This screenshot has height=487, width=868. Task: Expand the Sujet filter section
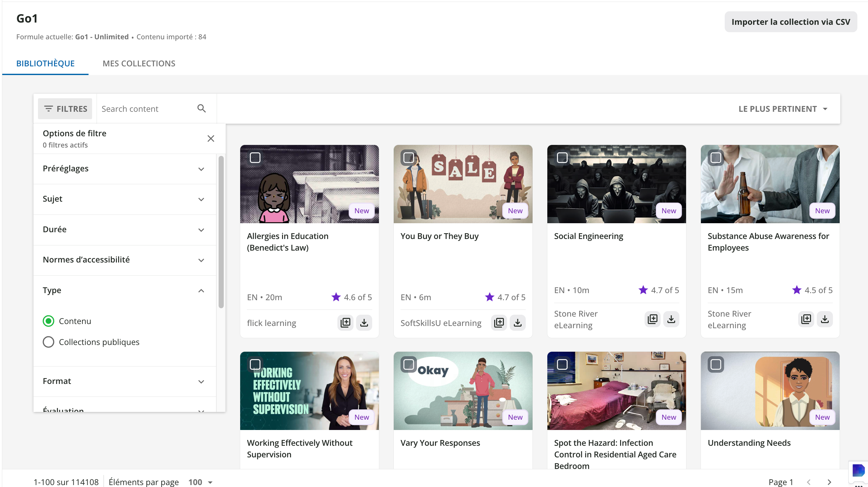point(125,199)
